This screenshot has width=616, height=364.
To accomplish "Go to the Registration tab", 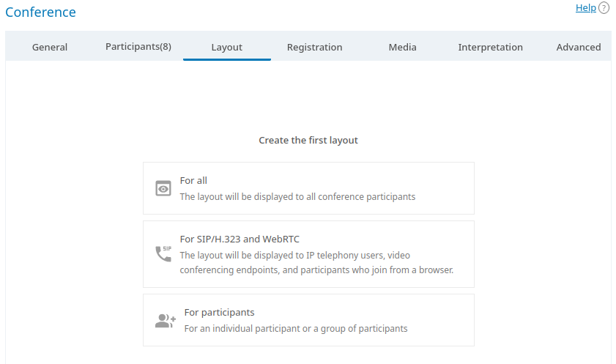I will [x=314, y=47].
